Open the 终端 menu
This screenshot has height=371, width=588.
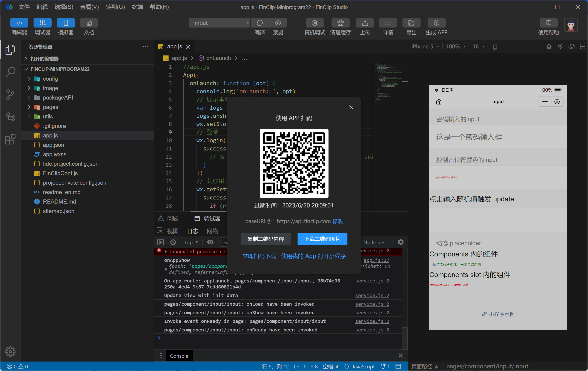click(137, 7)
